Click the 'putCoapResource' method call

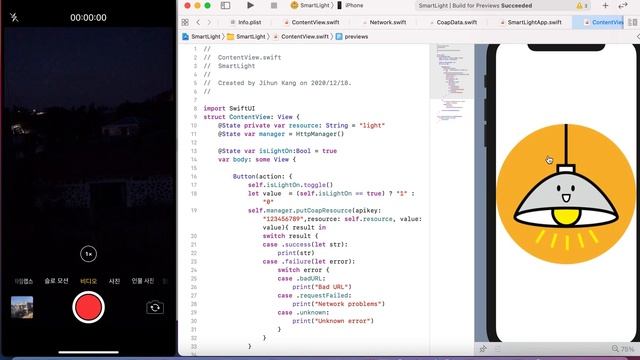pyautogui.click(x=322, y=211)
